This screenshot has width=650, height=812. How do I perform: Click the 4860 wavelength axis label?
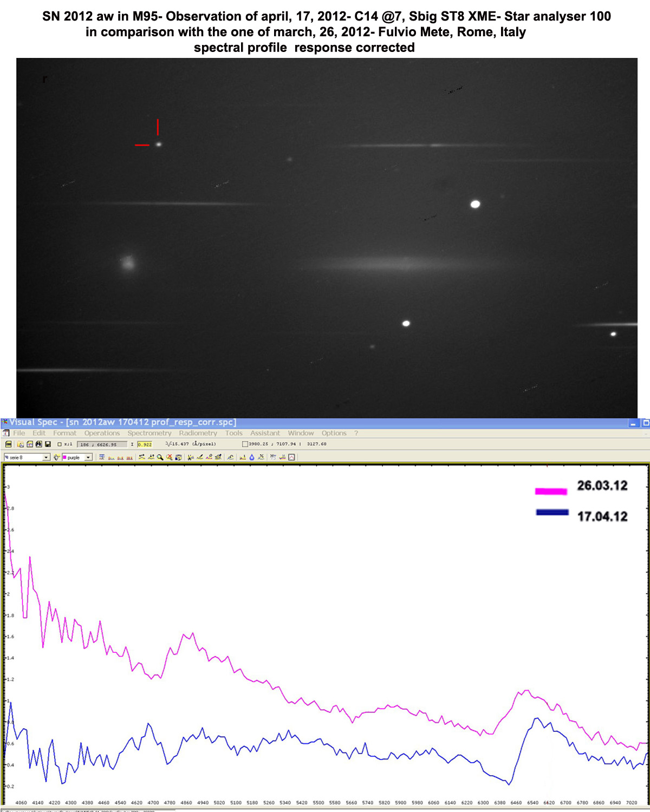[186, 802]
